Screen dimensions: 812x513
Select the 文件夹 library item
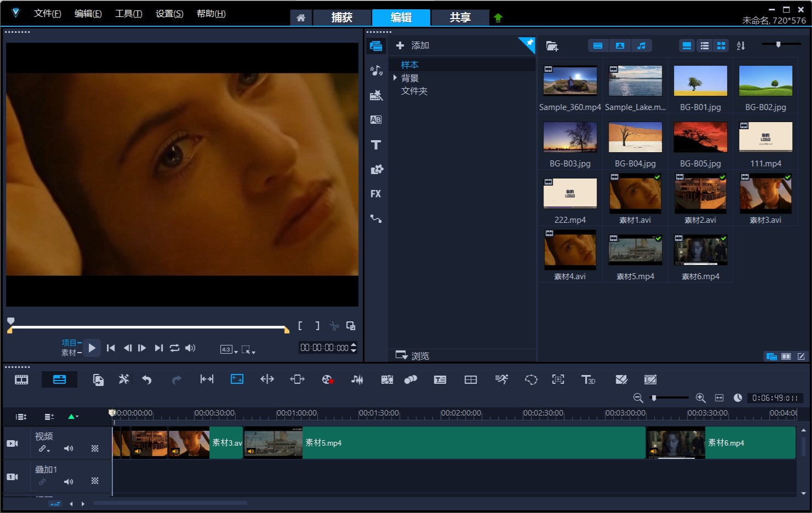point(414,91)
